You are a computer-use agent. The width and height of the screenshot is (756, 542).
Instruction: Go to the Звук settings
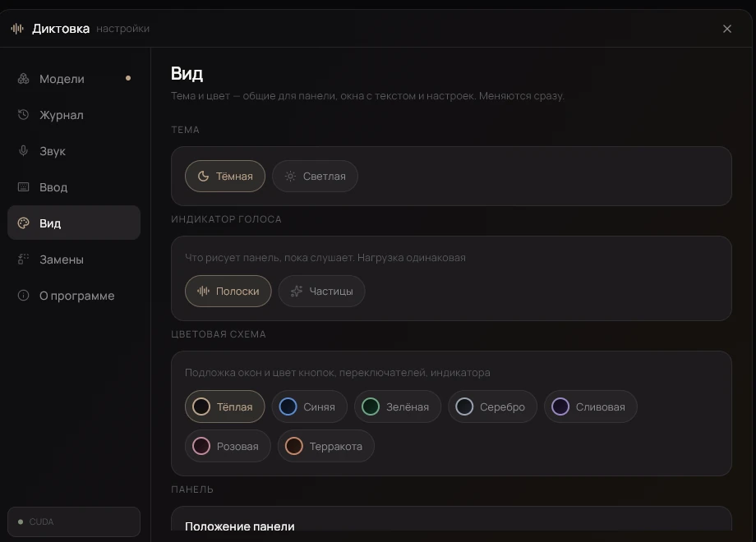pyautogui.click(x=74, y=151)
